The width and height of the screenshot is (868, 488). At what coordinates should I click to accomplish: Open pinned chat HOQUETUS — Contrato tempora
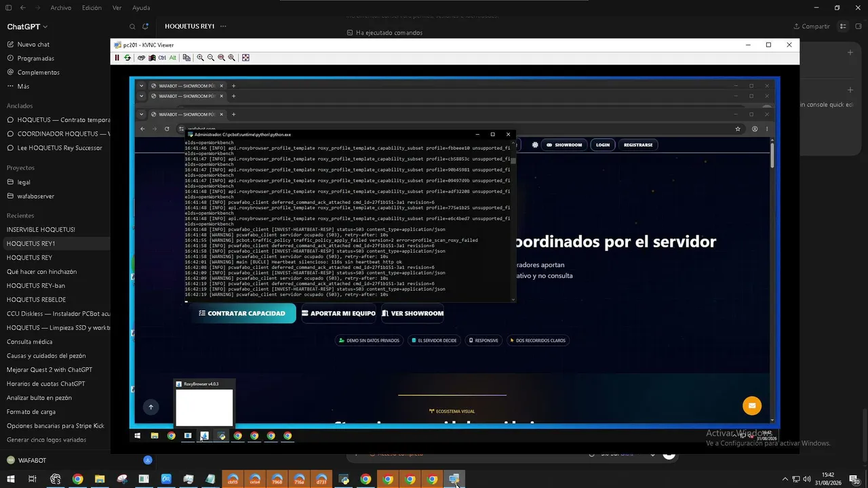tap(56, 120)
